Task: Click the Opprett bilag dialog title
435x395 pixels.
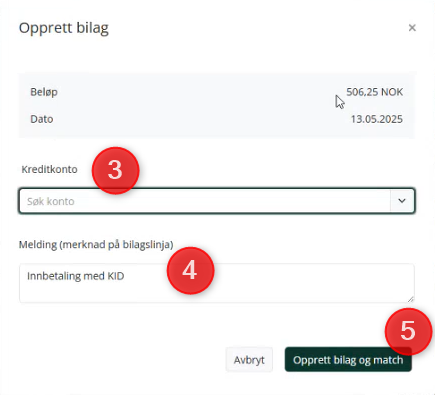Action: 64,28
